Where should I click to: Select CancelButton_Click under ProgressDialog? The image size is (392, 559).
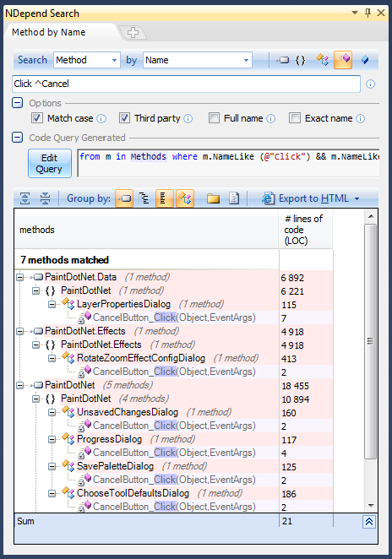point(174,453)
